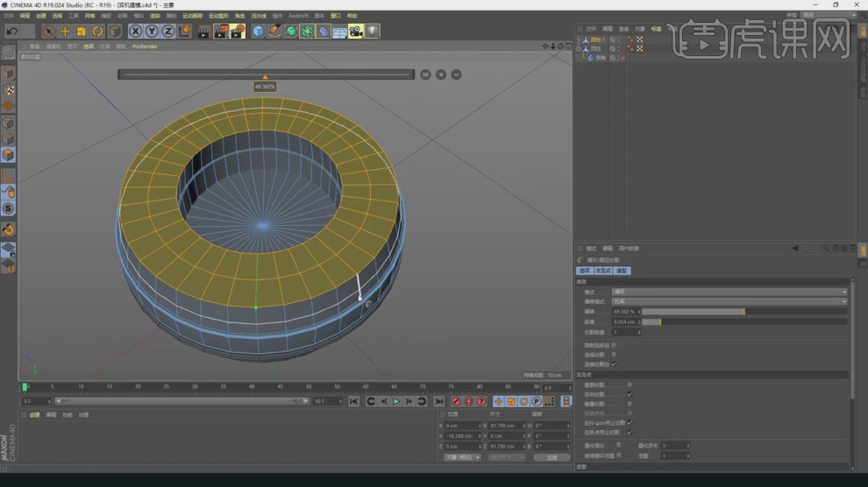868x487 pixels.
Task: Open the camera object icon
Action: [355, 32]
